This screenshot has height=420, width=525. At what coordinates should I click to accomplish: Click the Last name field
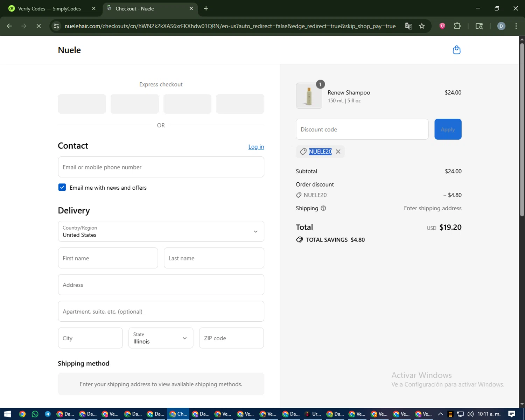click(214, 258)
